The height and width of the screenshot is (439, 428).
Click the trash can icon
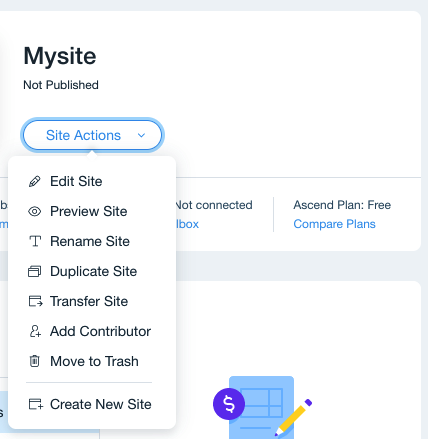(35, 361)
